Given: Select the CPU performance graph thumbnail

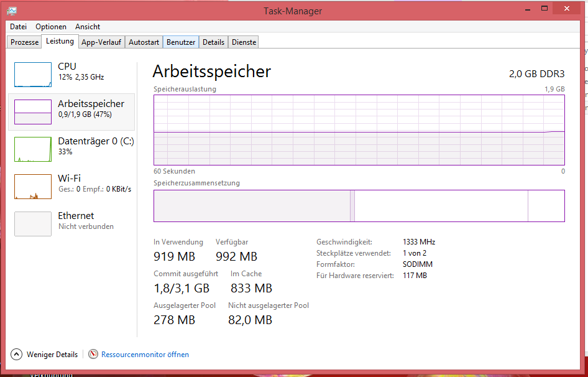Looking at the screenshot, I should point(33,74).
